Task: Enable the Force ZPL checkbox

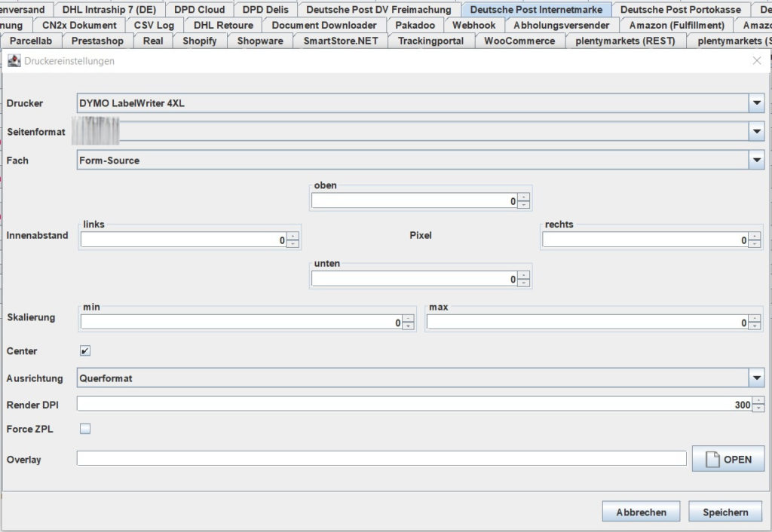Action: (x=85, y=429)
